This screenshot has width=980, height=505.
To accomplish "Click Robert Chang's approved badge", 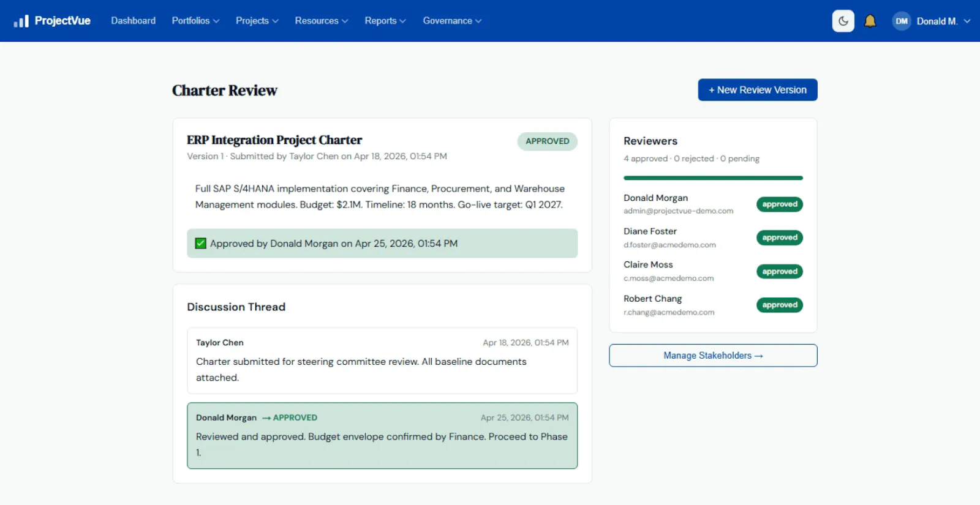I will click(780, 305).
